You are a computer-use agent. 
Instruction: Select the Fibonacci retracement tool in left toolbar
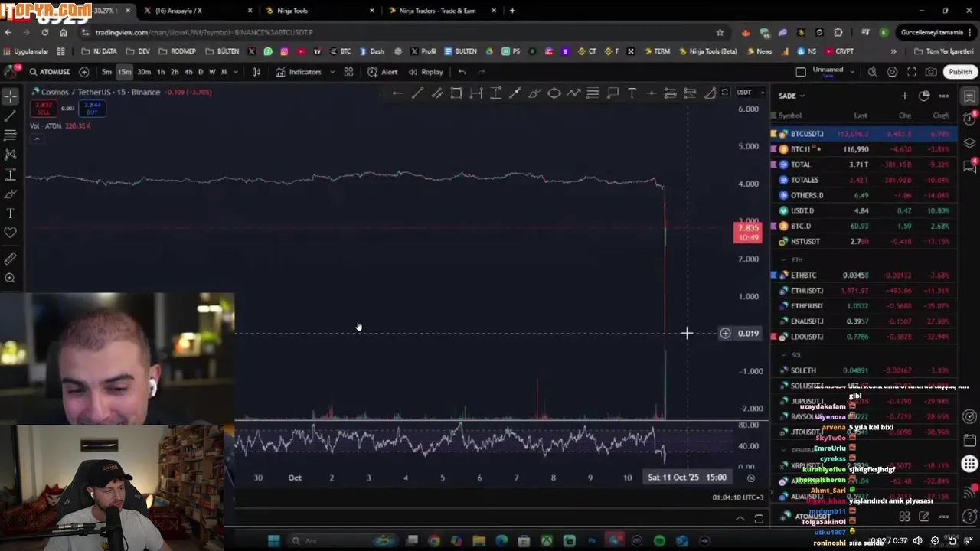pos(10,135)
